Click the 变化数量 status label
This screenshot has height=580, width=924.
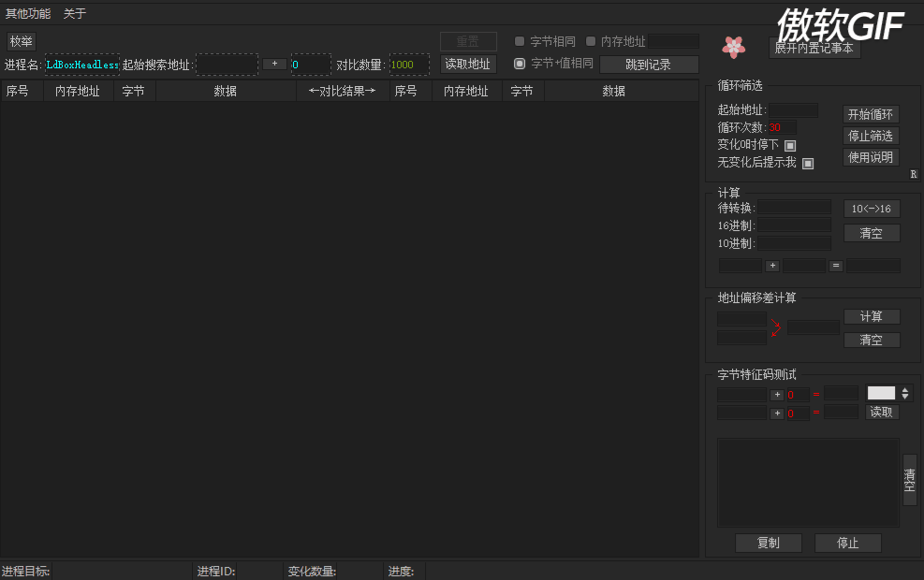pyautogui.click(x=312, y=572)
